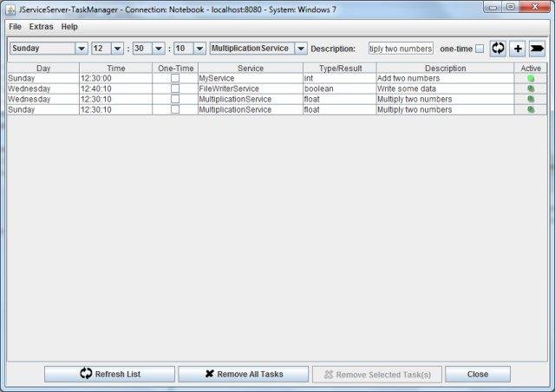This screenshot has height=392, width=555.
Task: Click active dot of Sunday 12:30:10 row
Action: [531, 110]
